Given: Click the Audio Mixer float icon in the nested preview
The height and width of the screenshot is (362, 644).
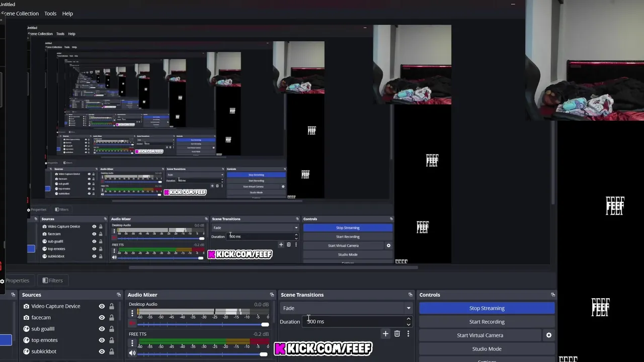Looking at the screenshot, I should (x=206, y=219).
